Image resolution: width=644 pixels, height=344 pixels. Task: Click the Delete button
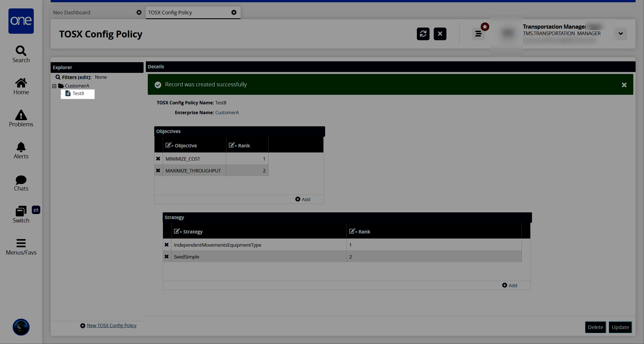pos(595,327)
